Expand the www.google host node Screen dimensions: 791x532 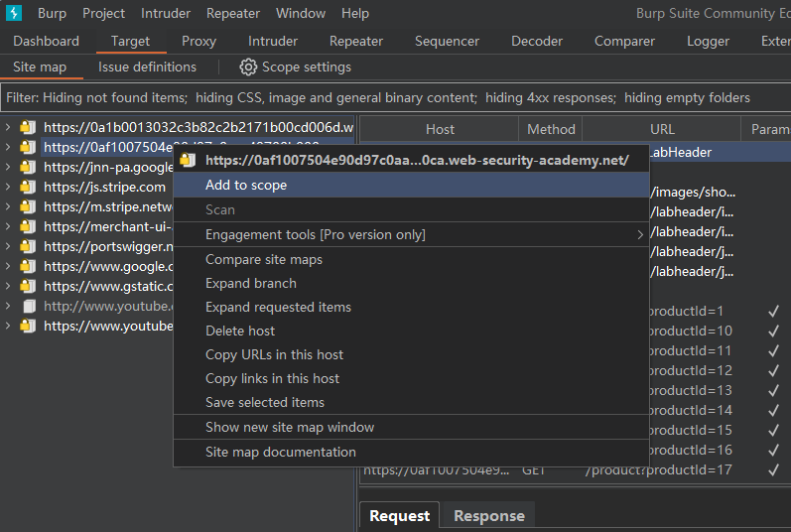(8, 266)
